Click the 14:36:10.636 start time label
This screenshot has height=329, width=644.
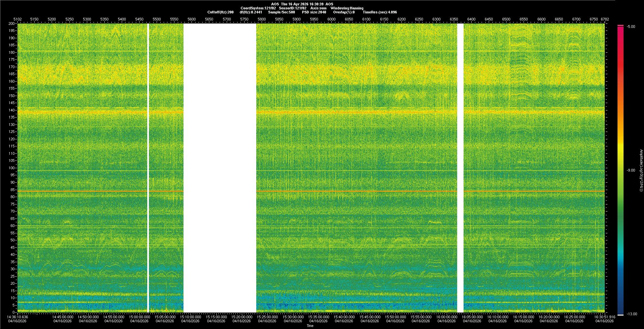pos(18,317)
